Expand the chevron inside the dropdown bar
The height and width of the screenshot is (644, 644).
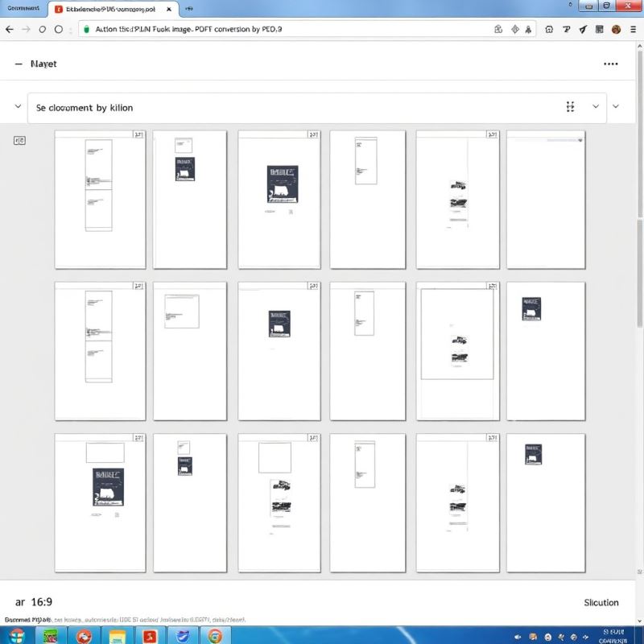(596, 106)
